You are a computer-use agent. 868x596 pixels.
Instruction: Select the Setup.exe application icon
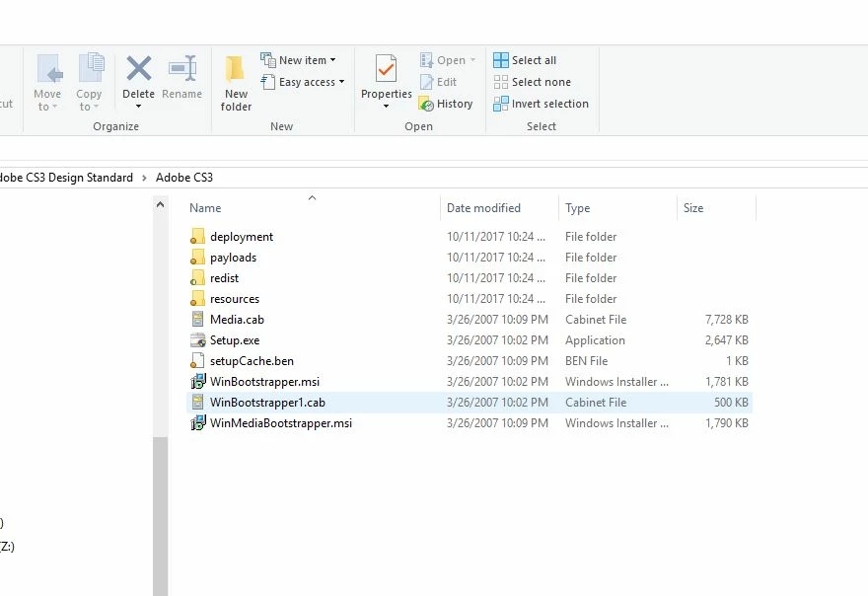(197, 340)
